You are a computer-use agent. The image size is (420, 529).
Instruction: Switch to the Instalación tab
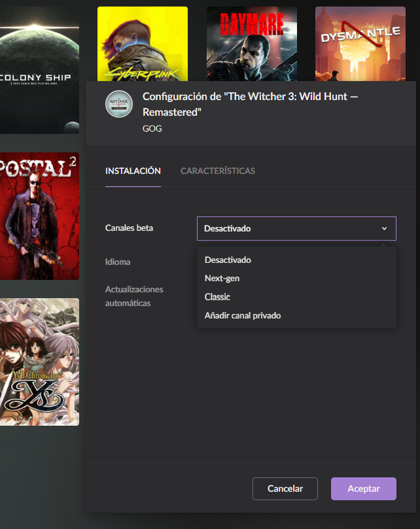133,171
